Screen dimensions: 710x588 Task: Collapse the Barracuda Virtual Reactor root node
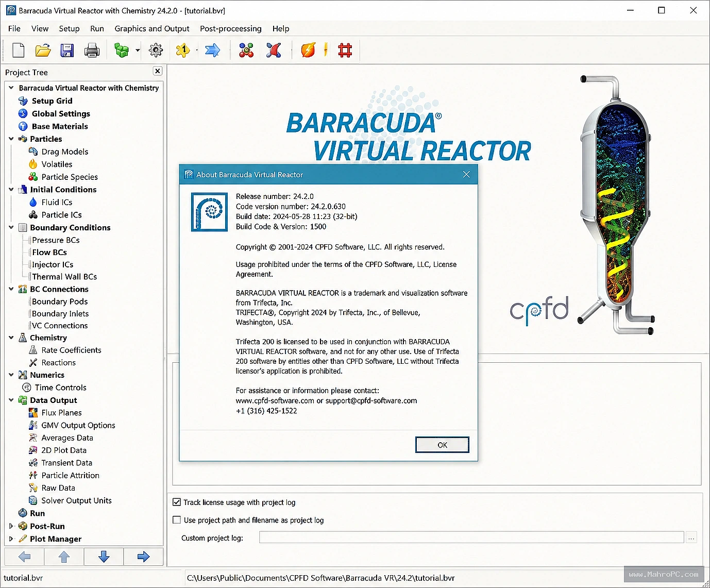coord(11,88)
